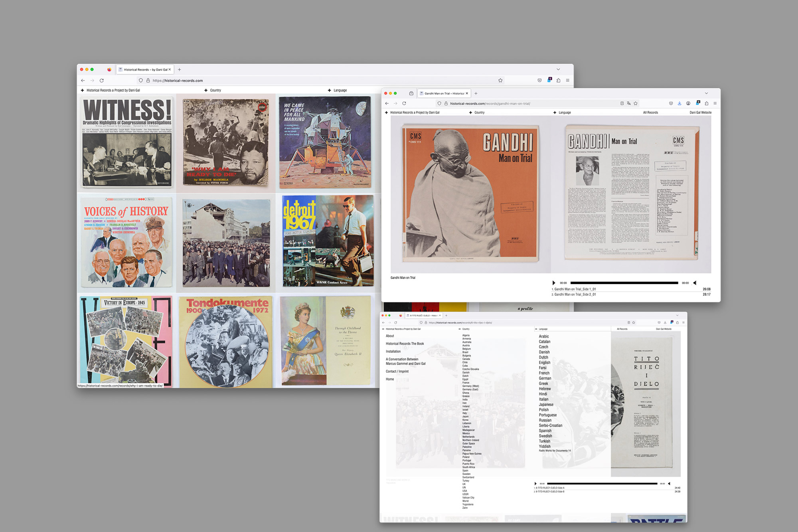Select Home in Tito window menu
The image size is (798, 532).
pos(390,379)
